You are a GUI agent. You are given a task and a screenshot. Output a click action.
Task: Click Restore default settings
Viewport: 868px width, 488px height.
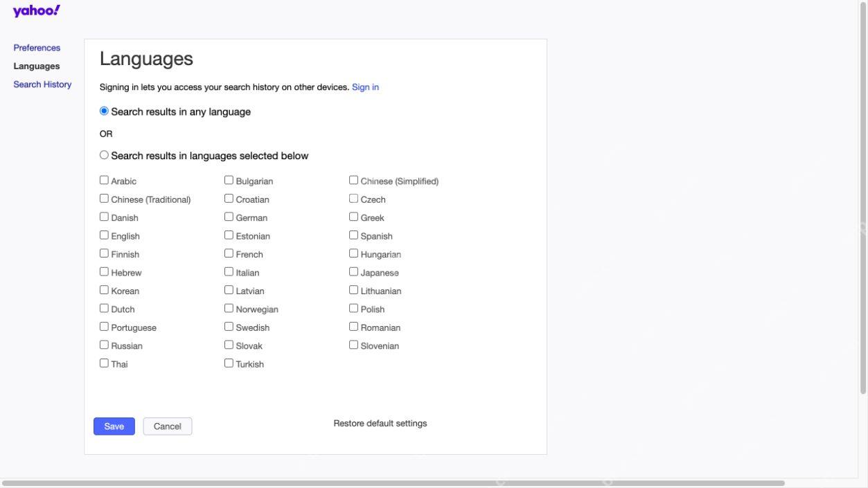tap(380, 424)
